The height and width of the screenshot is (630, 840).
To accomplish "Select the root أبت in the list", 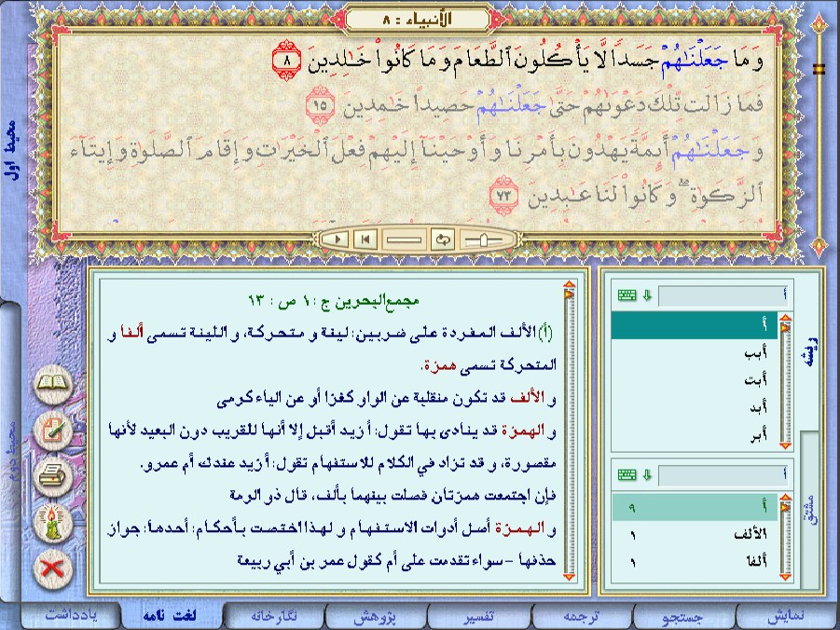I will point(695,380).
